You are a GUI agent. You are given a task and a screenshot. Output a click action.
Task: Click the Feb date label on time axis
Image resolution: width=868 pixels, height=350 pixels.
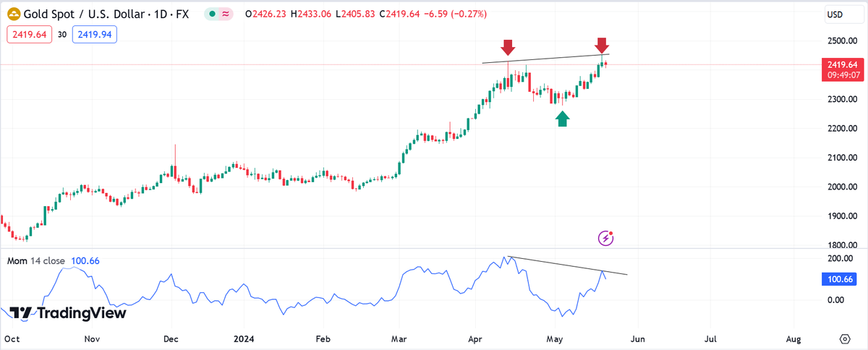click(323, 338)
